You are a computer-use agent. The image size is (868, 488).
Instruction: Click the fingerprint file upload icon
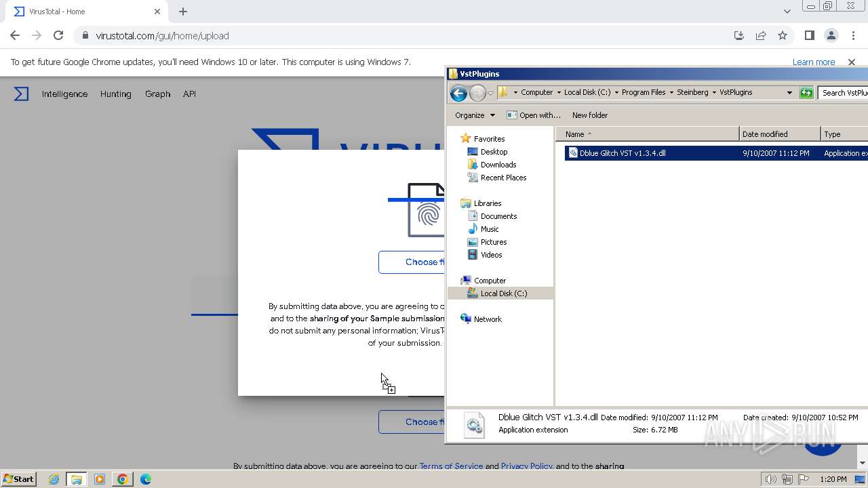click(x=426, y=210)
